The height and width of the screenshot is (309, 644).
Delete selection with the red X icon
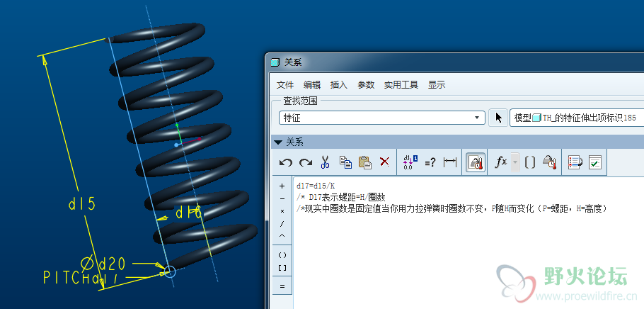coord(384,162)
